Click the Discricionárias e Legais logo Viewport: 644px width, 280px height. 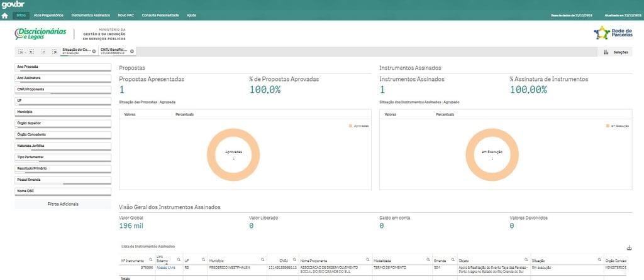(x=40, y=34)
